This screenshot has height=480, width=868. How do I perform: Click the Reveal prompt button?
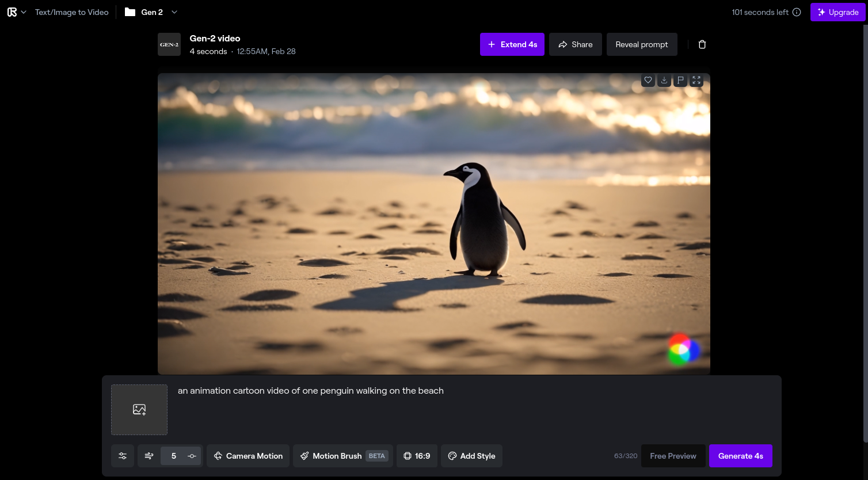[x=642, y=44]
